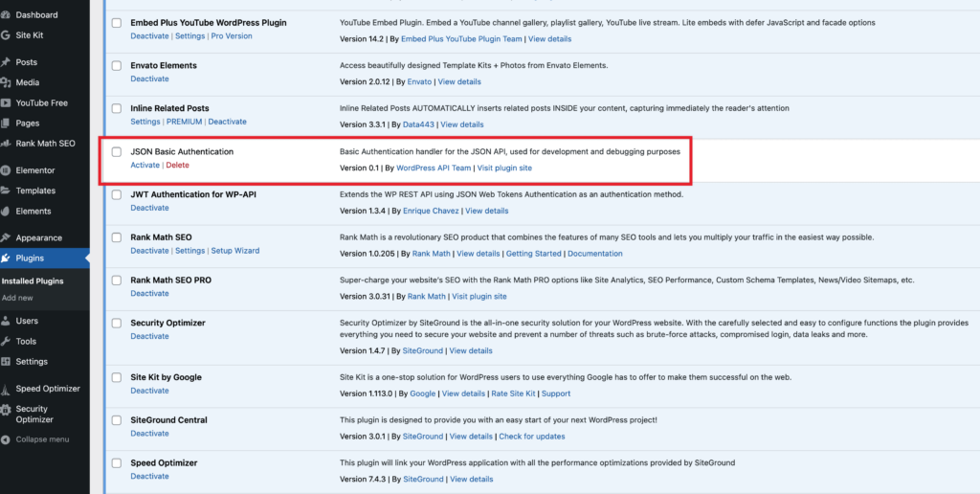The height and width of the screenshot is (494, 980).
Task: Check the SiteGround Central checkbox
Action: coord(116,420)
